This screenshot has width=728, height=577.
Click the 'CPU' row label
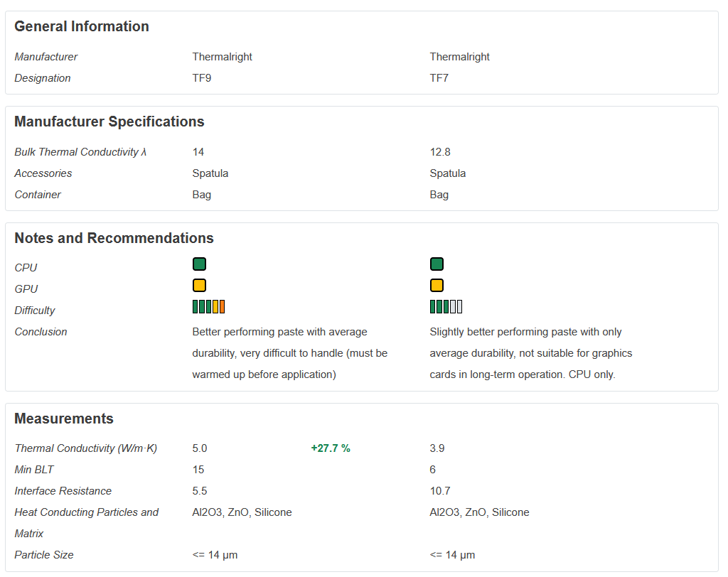[26, 268]
